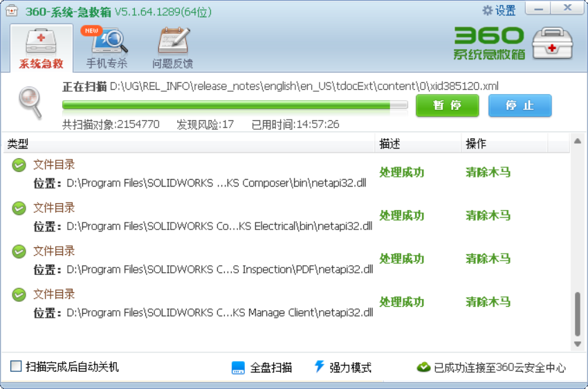Click the cloud connection status icon

424,368
